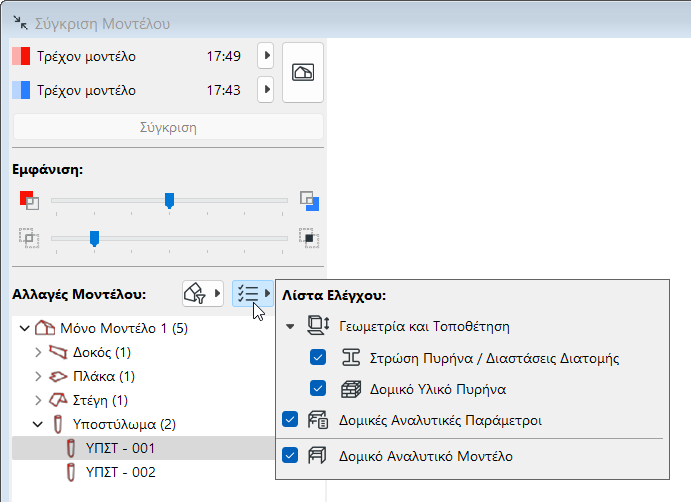Click the structural analytical parameters icon
Screen dimensions: 691x502
(318, 420)
